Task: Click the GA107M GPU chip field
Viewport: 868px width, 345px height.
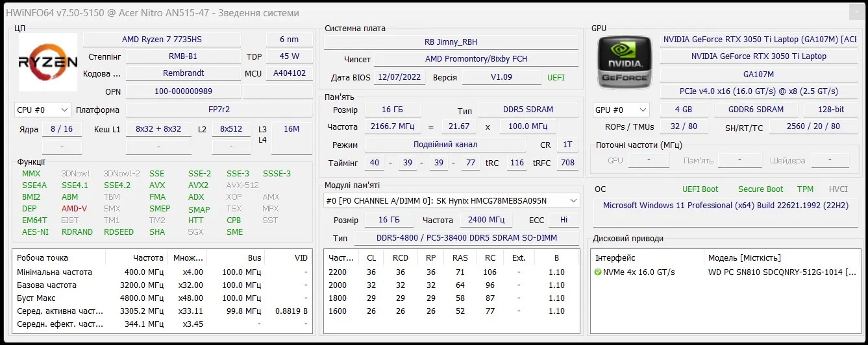Action: [758, 75]
